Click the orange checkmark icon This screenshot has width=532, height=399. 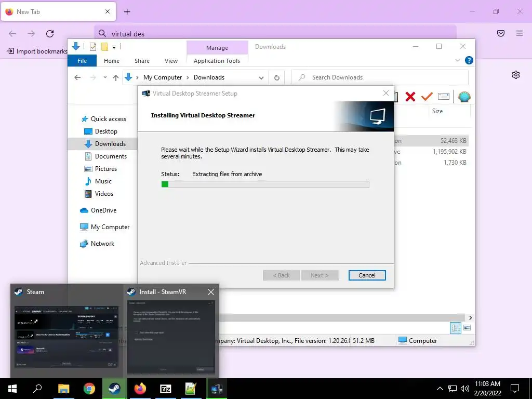(427, 97)
